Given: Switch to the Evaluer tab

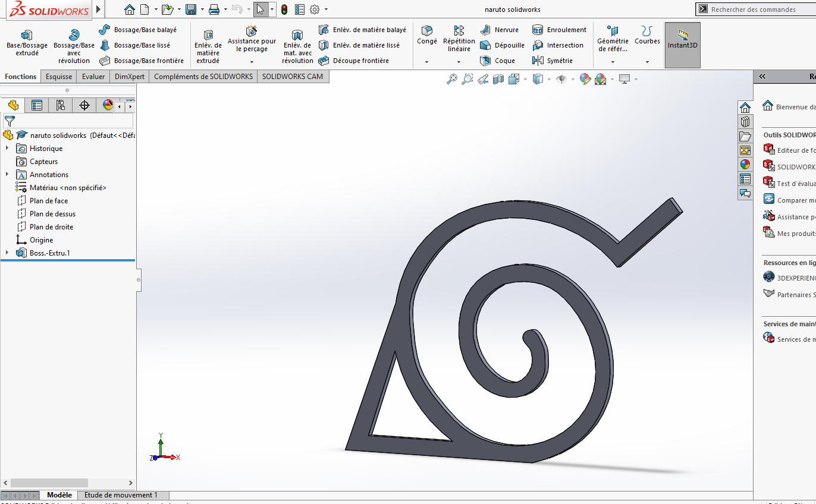Looking at the screenshot, I should point(93,77).
